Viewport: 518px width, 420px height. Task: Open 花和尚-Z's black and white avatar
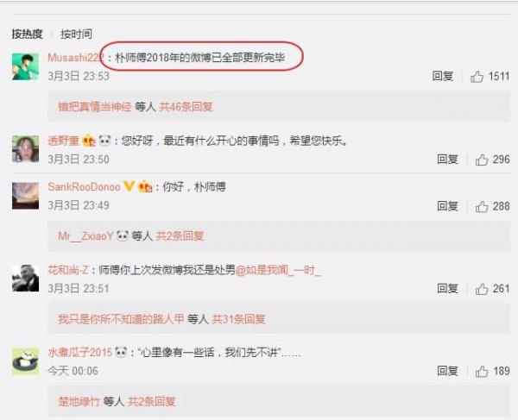pos(25,278)
